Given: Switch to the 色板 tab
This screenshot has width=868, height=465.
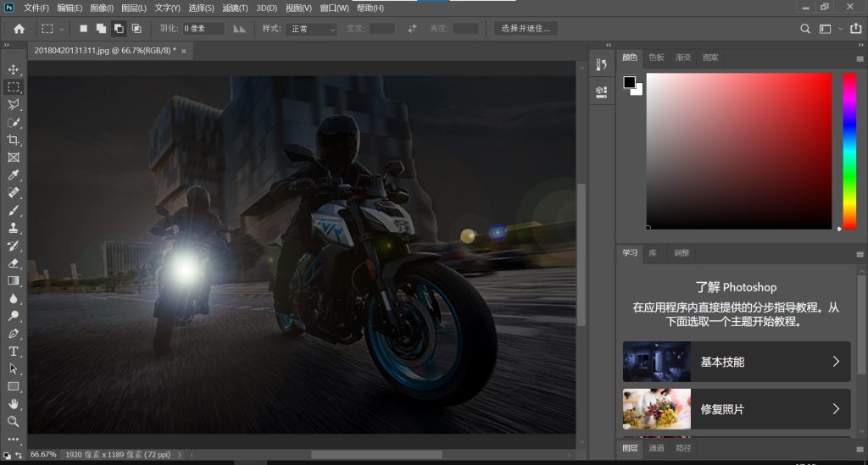Looking at the screenshot, I should (656, 58).
